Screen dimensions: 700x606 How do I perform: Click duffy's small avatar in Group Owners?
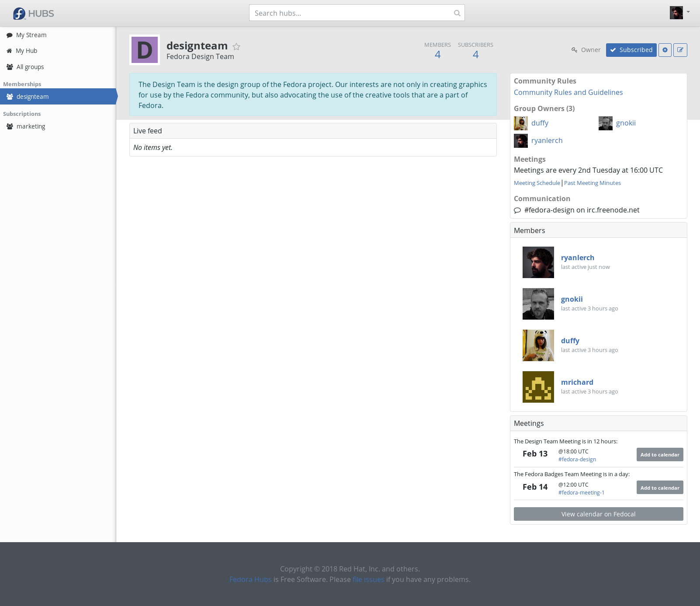point(521,123)
